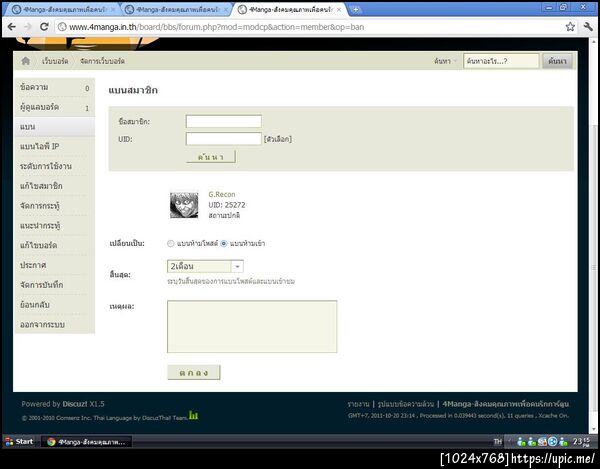Open จัดการกระทู้ in the sidebar
600x469 pixels.
[x=54, y=206]
